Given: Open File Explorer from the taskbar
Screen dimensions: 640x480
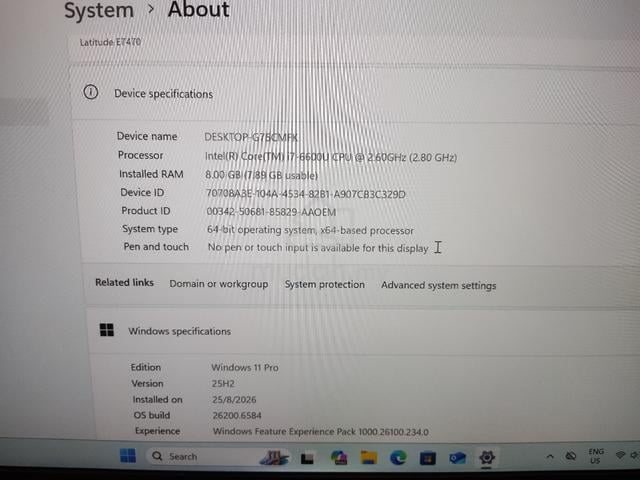Looking at the screenshot, I should (x=369, y=458).
